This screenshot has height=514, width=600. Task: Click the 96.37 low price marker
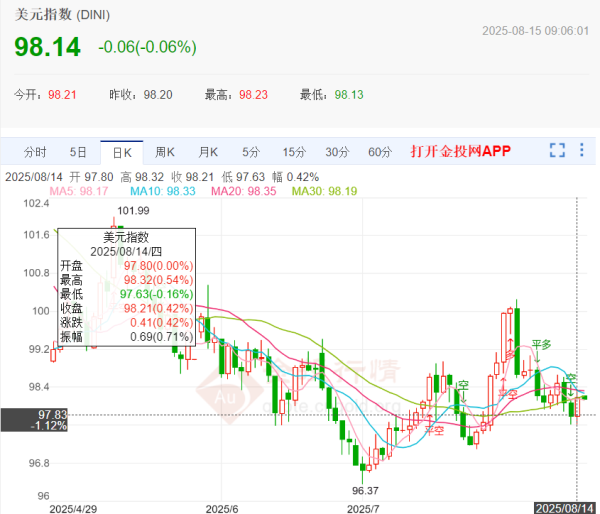pyautogui.click(x=365, y=491)
